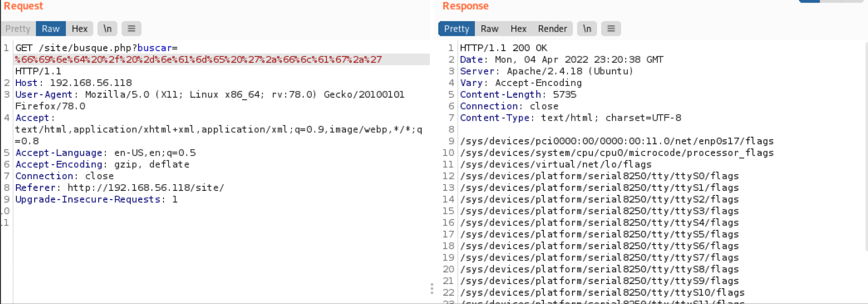Click the ttyS7/flags path line
Image resolution: width=868 pixels, height=304 pixels.
click(600, 258)
